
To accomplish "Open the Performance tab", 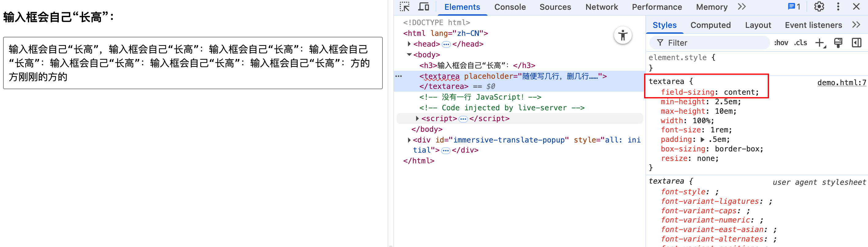I will point(657,7).
